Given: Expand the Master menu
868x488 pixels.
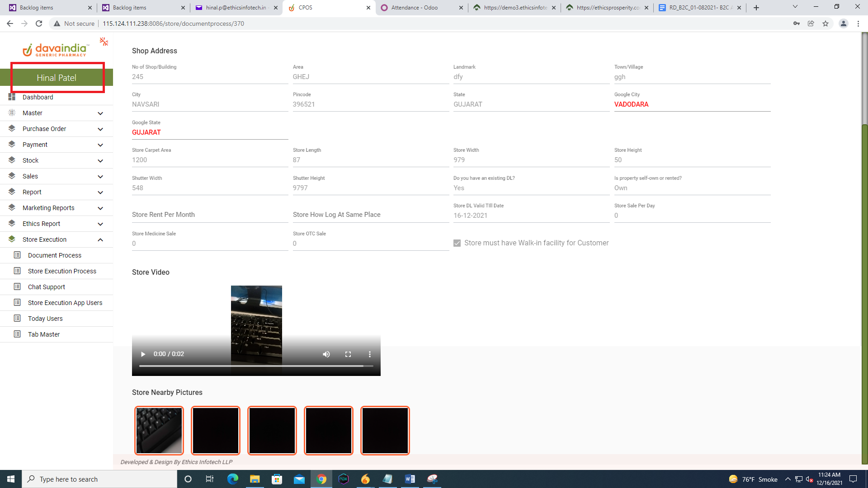Looking at the screenshot, I should [100, 113].
